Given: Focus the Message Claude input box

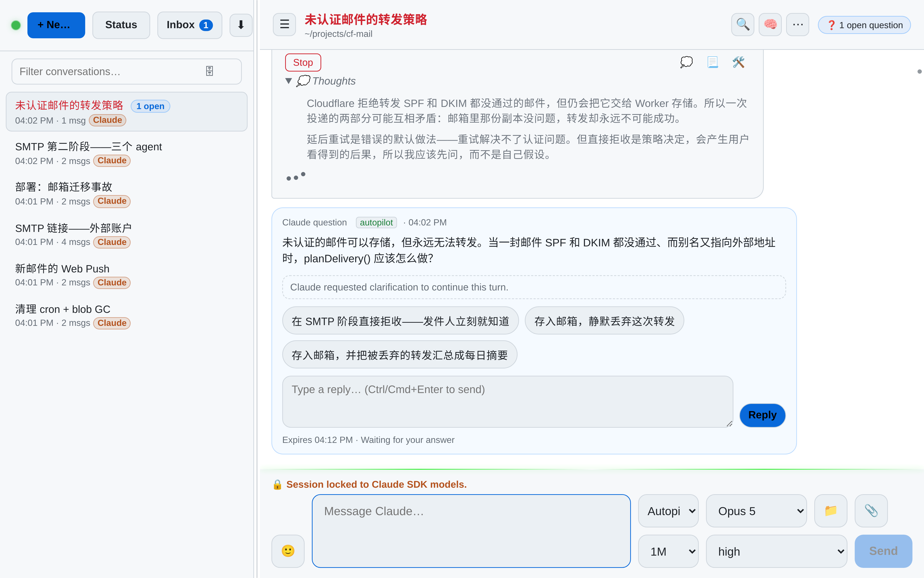Looking at the screenshot, I should point(471,531).
